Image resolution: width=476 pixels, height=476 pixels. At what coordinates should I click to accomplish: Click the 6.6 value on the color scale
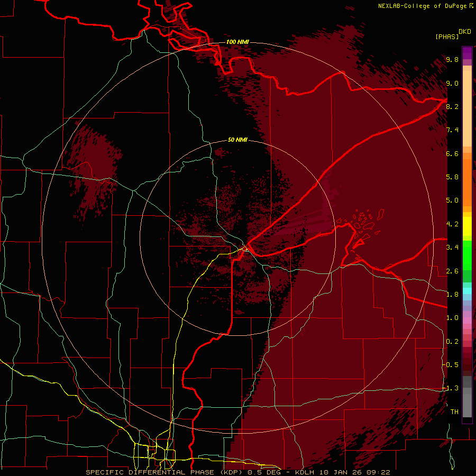(452, 154)
